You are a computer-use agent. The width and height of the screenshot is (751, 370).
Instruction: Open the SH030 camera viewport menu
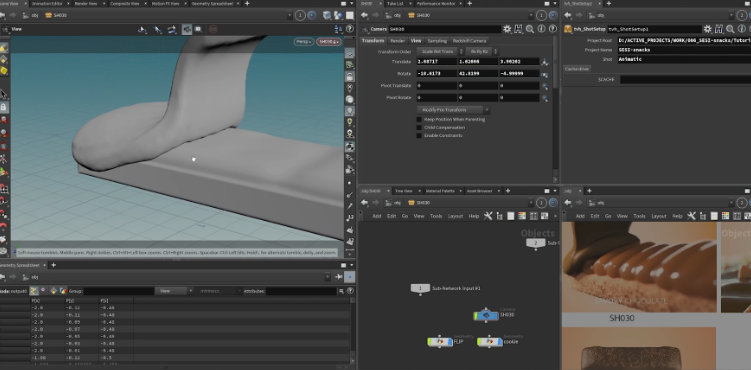pyautogui.click(x=329, y=42)
